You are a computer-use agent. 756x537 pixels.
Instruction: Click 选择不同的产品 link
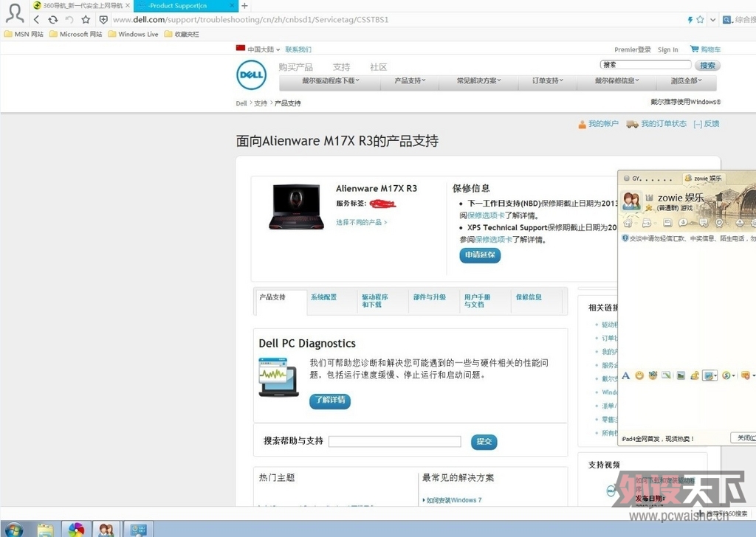(x=362, y=222)
